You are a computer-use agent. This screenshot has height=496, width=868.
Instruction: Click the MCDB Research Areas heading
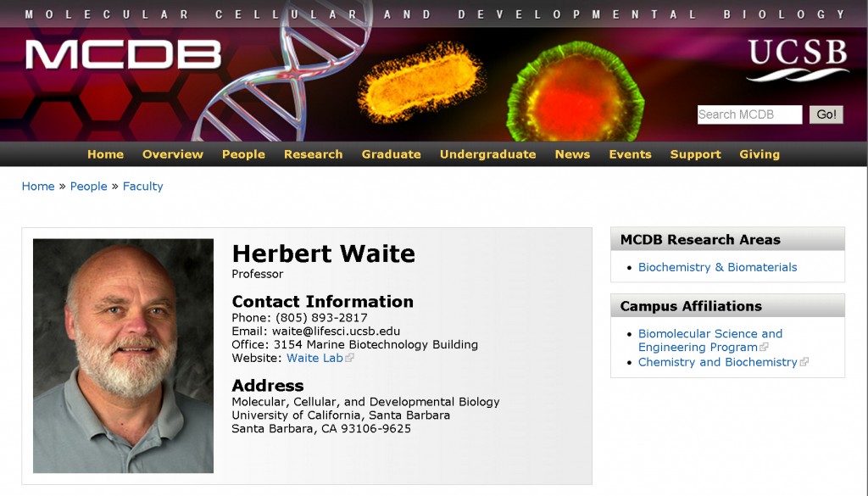click(x=700, y=240)
